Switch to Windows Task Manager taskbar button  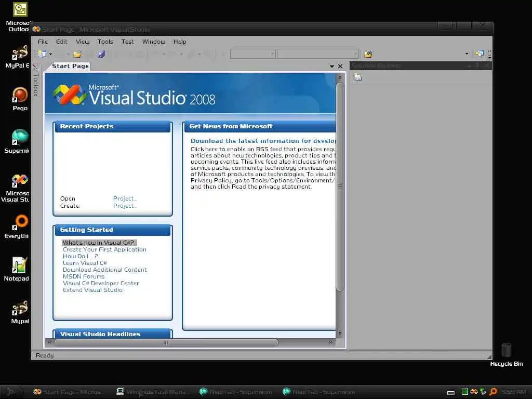tap(152, 392)
